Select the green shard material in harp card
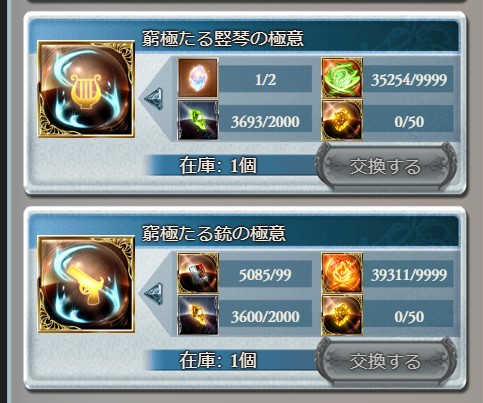This screenshot has height=403, width=483. click(198, 120)
